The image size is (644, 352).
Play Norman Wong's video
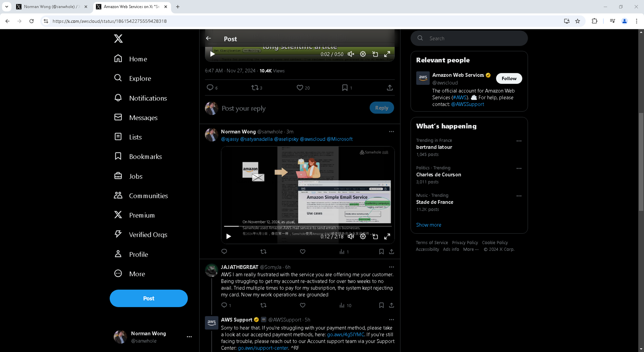(x=229, y=237)
